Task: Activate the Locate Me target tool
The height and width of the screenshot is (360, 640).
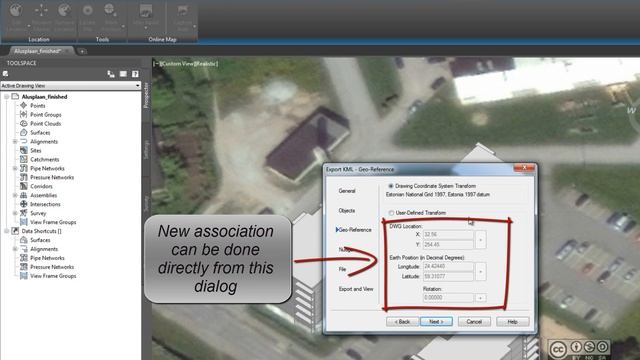Action: (87, 18)
